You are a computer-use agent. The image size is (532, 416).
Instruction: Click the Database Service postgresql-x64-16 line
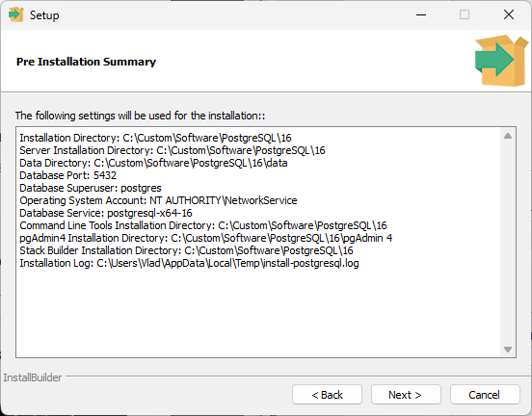coord(106,213)
